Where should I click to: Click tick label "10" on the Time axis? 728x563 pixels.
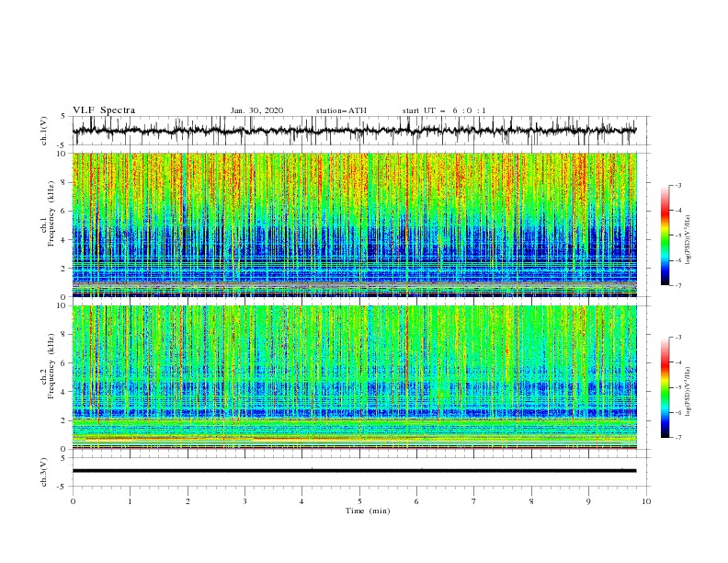(646, 501)
